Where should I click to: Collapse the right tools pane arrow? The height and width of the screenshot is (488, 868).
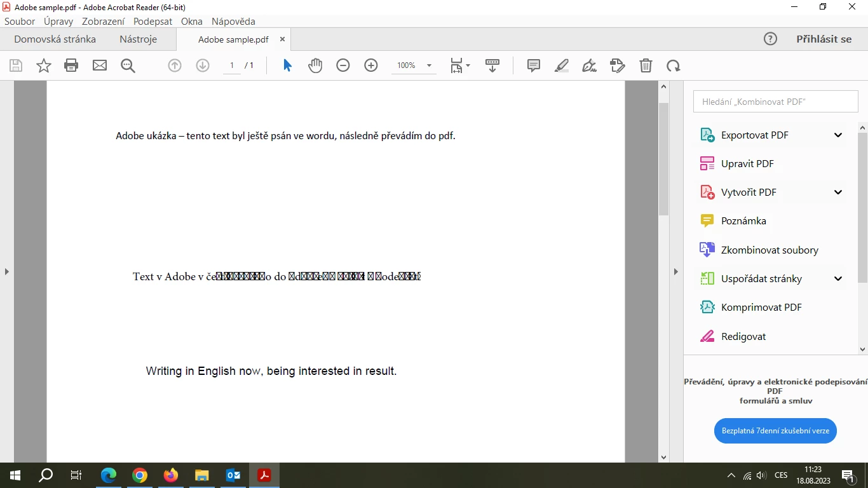(x=676, y=271)
